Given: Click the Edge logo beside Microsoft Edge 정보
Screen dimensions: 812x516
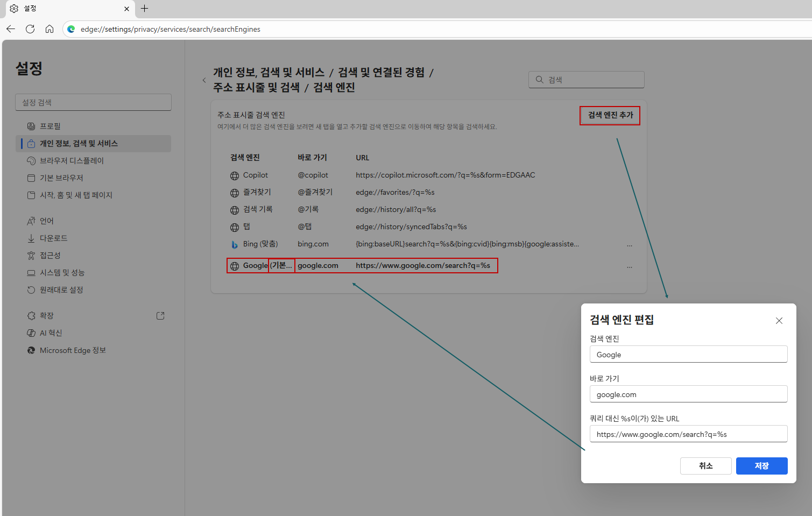Looking at the screenshot, I should [31, 350].
